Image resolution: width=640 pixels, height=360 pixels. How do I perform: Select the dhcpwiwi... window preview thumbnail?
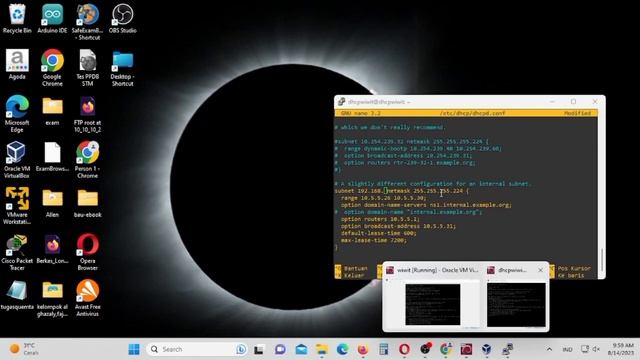coord(516,304)
